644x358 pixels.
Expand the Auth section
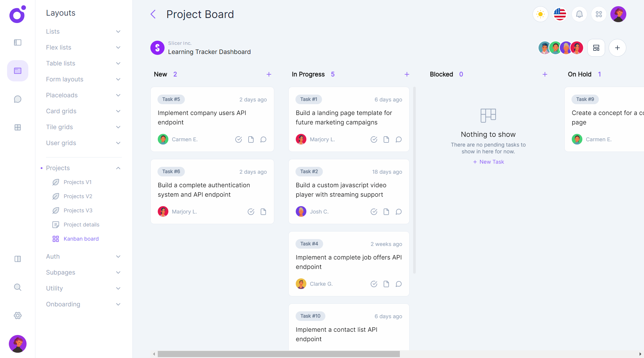(118, 256)
